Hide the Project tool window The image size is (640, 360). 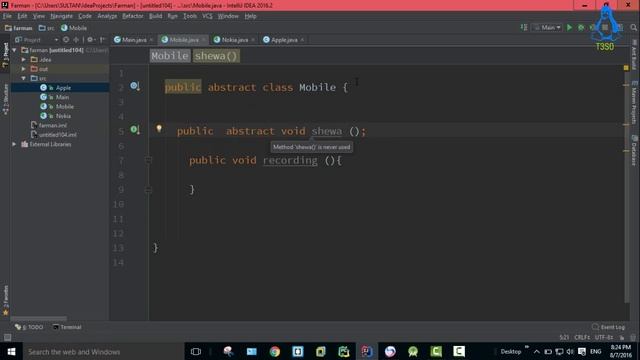[x=102, y=40]
